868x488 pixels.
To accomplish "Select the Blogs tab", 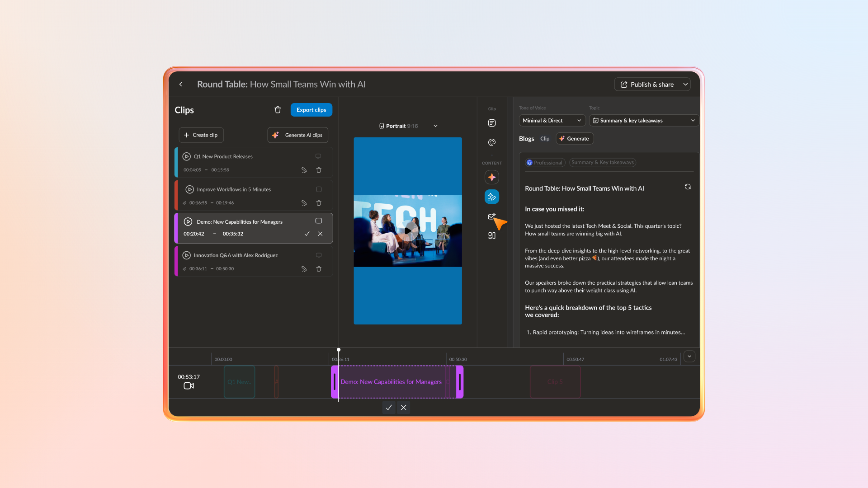I will (x=526, y=139).
